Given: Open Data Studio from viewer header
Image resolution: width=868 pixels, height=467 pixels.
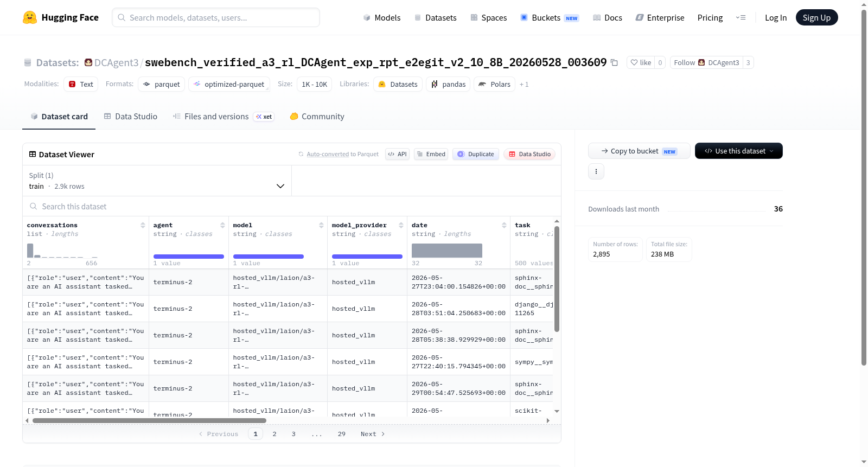Looking at the screenshot, I should coord(529,154).
